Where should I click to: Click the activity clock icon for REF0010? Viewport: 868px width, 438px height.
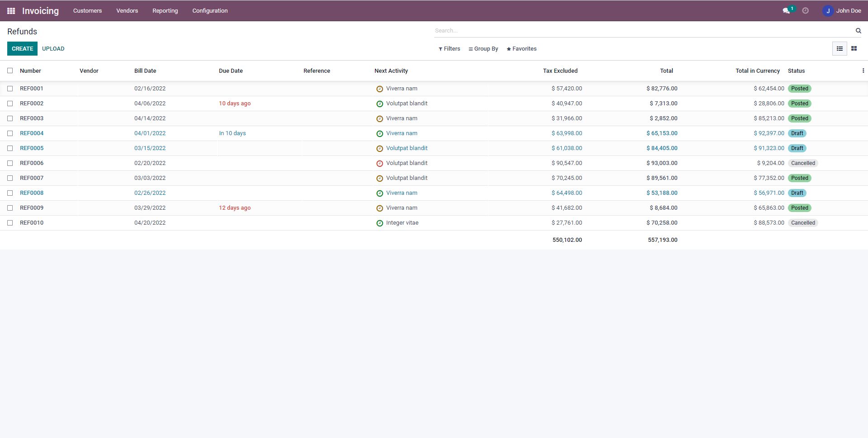point(379,223)
